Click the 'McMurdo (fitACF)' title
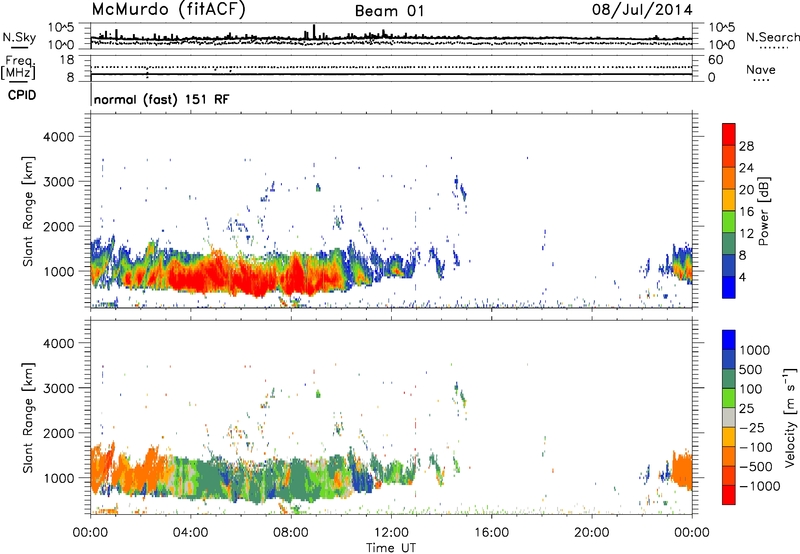This screenshot has height=554, width=800. [x=168, y=10]
